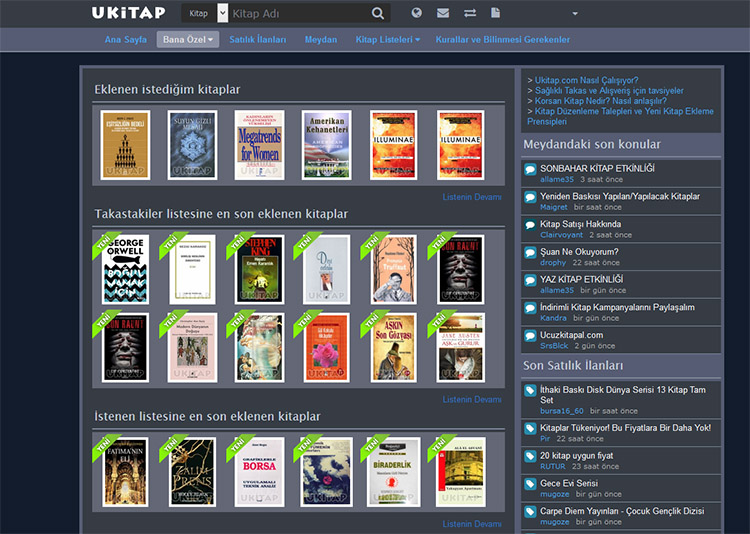
Task: Open the globe notifications icon
Action: click(417, 13)
